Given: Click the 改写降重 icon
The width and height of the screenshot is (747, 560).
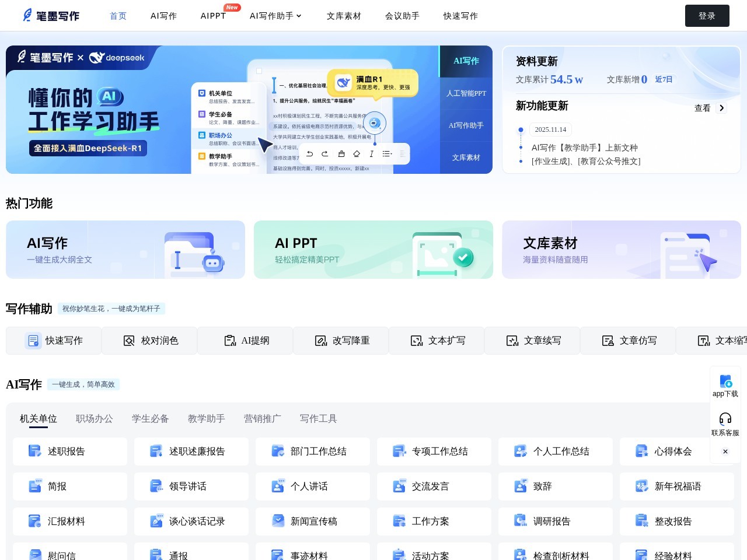Looking at the screenshot, I should pyautogui.click(x=321, y=341).
